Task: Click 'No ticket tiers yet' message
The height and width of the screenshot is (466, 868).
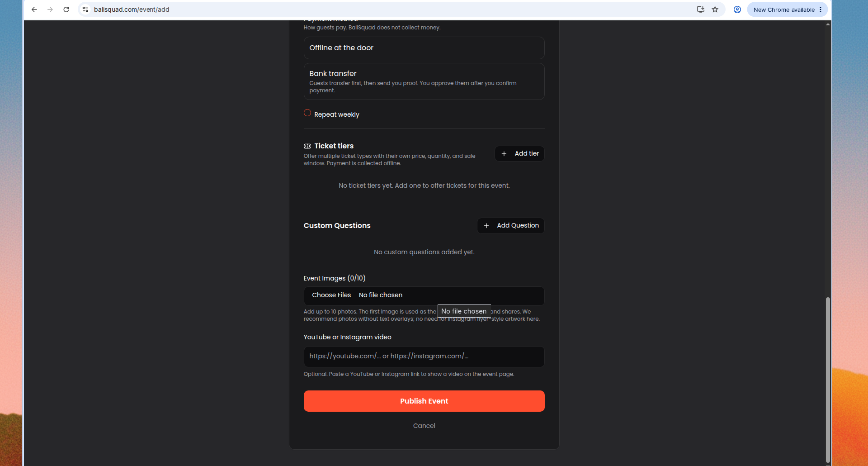Action: (424, 185)
